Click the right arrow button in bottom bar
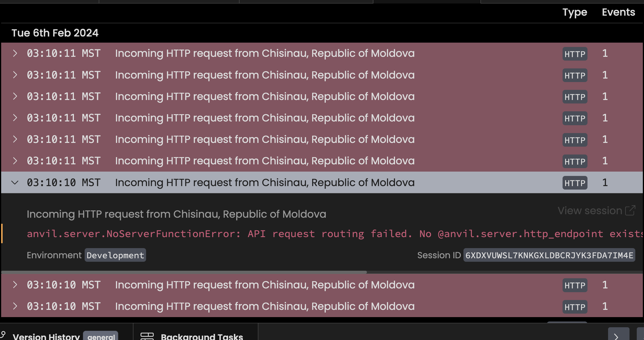644x340 pixels. click(618, 335)
